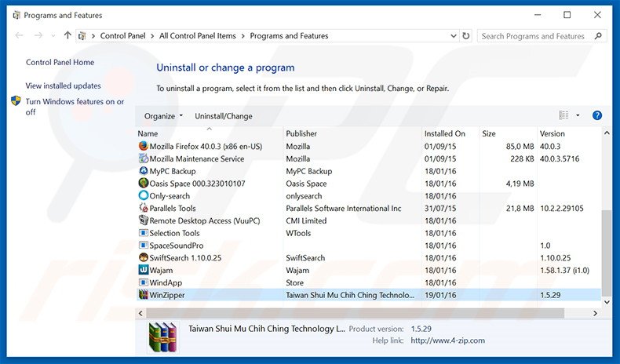Click the 85,0 MB size cell
Screen dimensions: 620x364
(520, 146)
